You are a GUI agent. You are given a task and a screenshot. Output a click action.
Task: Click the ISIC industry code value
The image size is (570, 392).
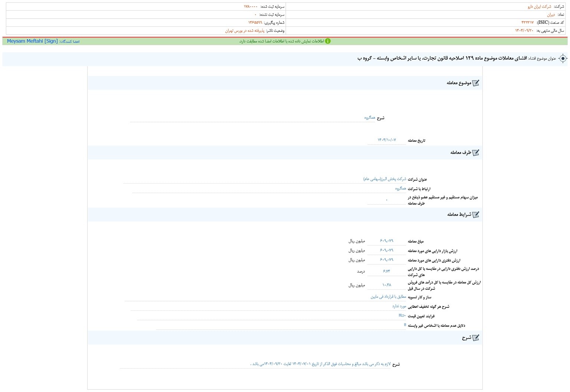[527, 23]
